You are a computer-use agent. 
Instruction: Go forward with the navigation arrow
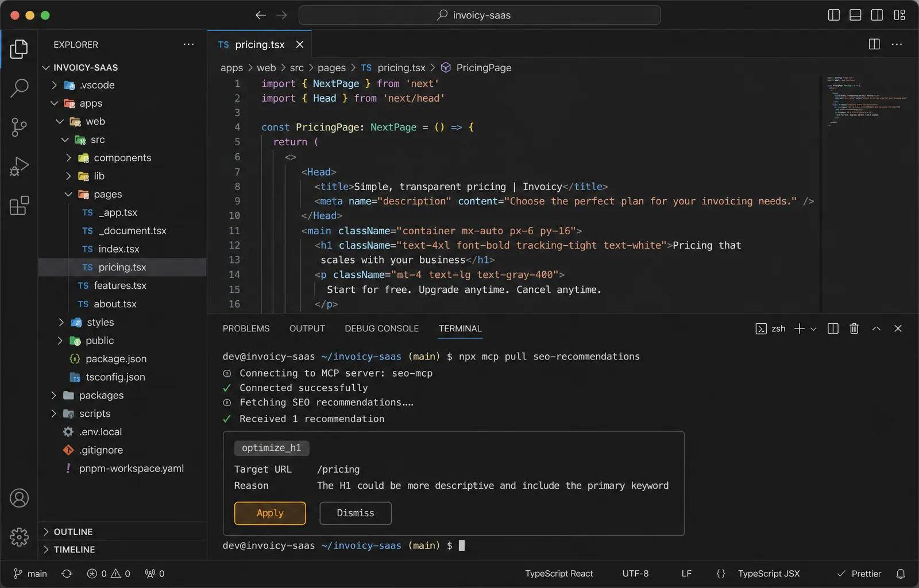pyautogui.click(x=281, y=15)
